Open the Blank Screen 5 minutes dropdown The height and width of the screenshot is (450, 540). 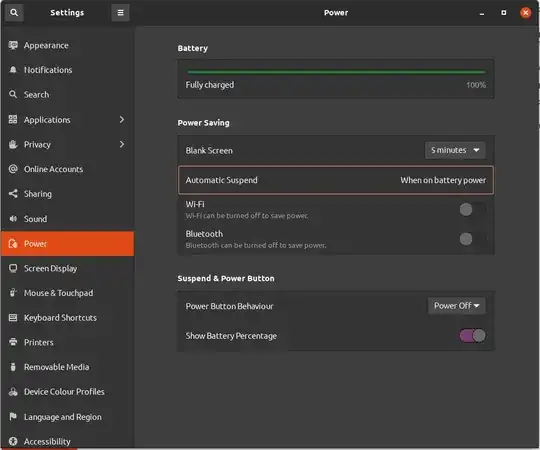455,150
